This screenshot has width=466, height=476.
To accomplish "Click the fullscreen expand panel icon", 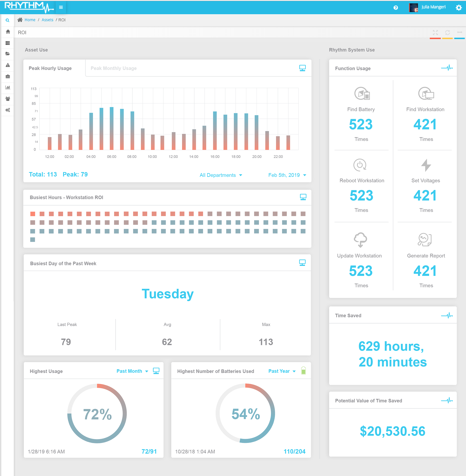I will point(435,33).
